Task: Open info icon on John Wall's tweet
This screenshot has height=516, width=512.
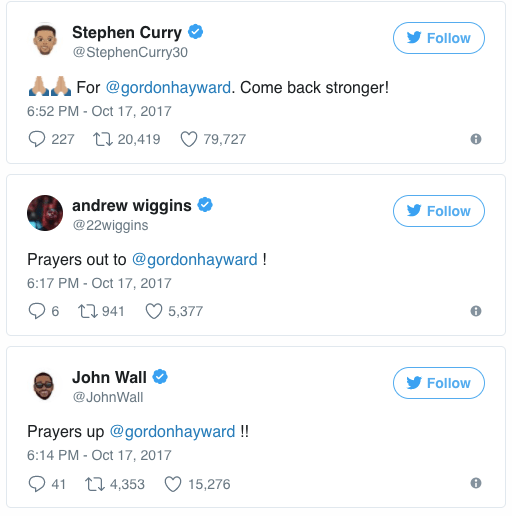Action: coord(476,483)
